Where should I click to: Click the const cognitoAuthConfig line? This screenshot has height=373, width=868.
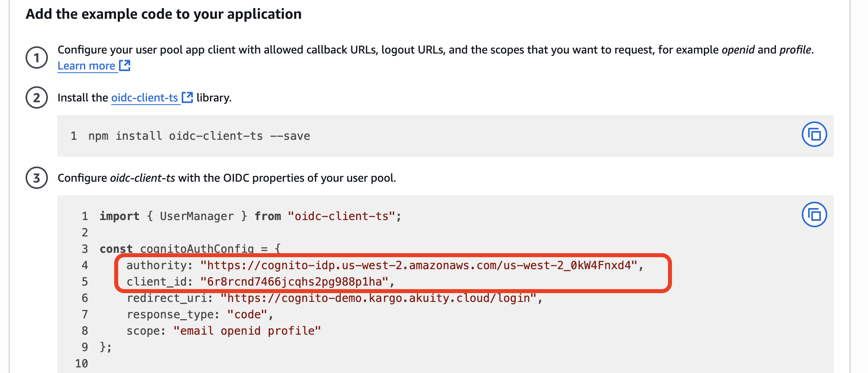(x=190, y=248)
